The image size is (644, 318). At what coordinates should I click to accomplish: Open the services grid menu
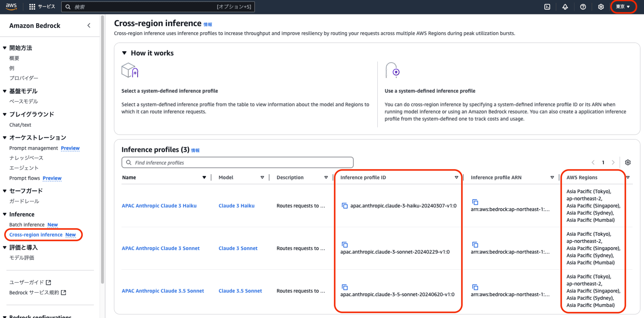click(x=32, y=7)
